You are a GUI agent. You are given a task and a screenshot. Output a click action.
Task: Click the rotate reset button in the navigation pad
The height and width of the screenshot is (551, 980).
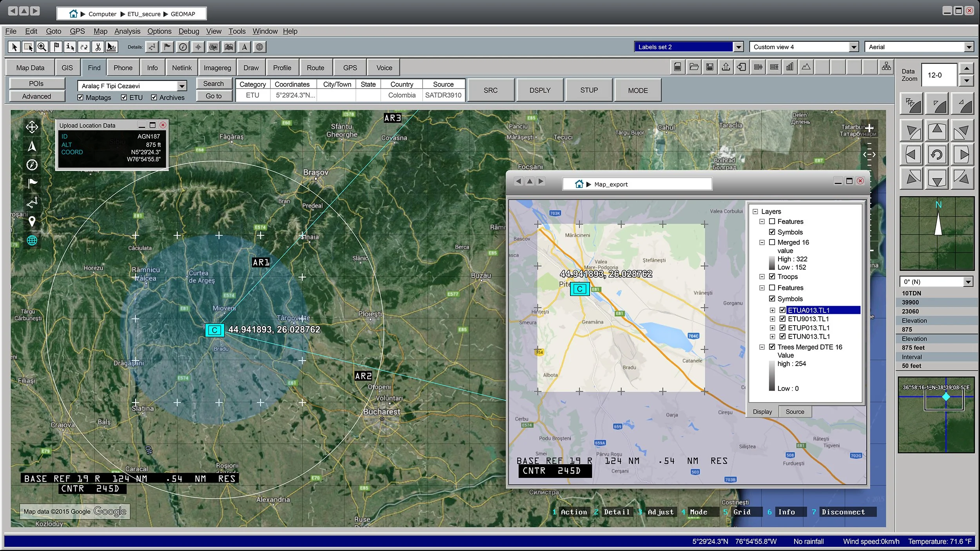click(936, 154)
